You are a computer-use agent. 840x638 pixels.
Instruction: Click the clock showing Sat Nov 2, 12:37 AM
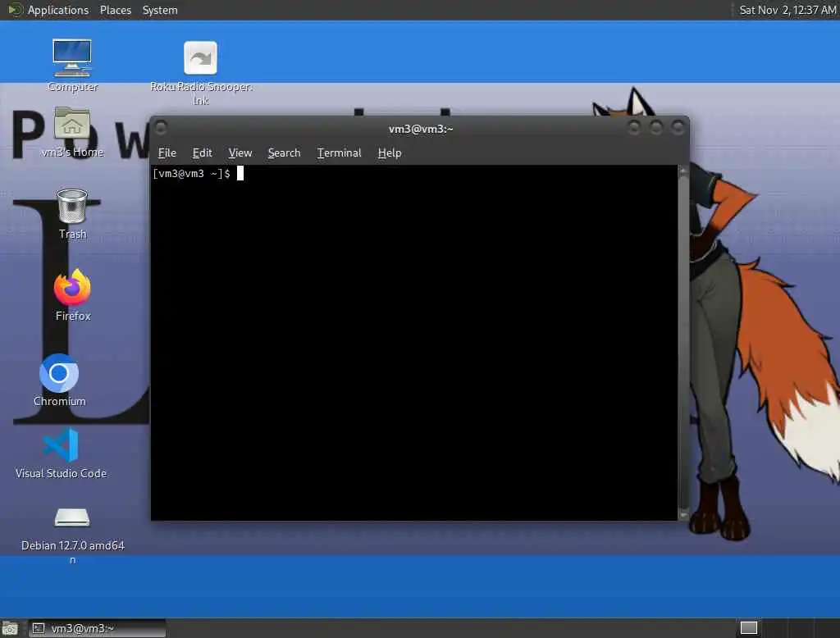tap(787, 10)
